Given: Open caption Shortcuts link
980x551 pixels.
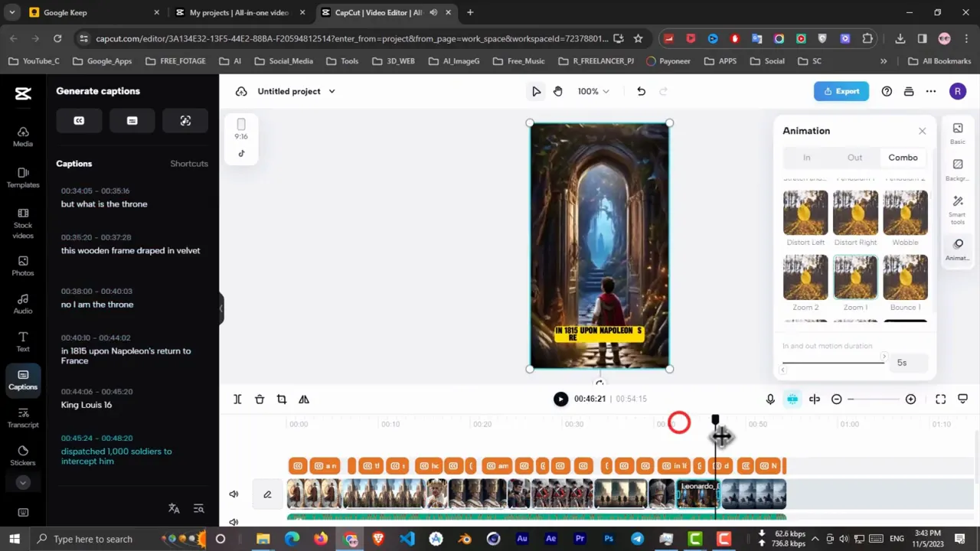Looking at the screenshot, I should 189,164.
